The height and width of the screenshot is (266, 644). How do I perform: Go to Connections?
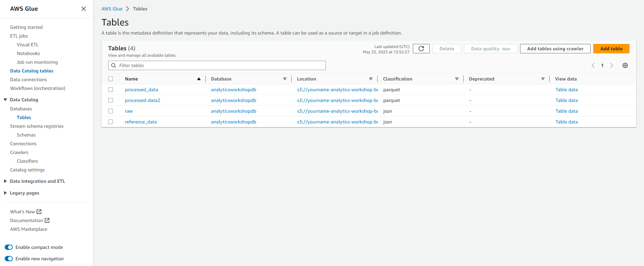[x=23, y=144]
